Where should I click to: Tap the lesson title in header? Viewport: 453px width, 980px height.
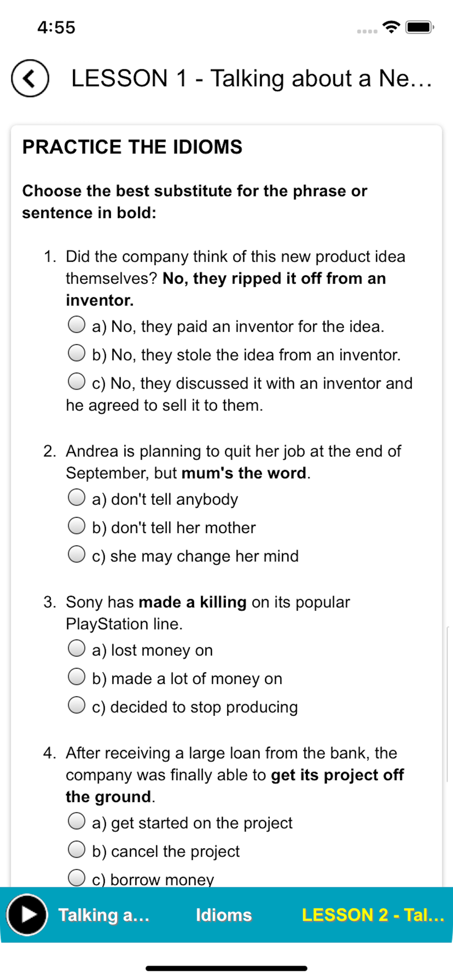[251, 78]
